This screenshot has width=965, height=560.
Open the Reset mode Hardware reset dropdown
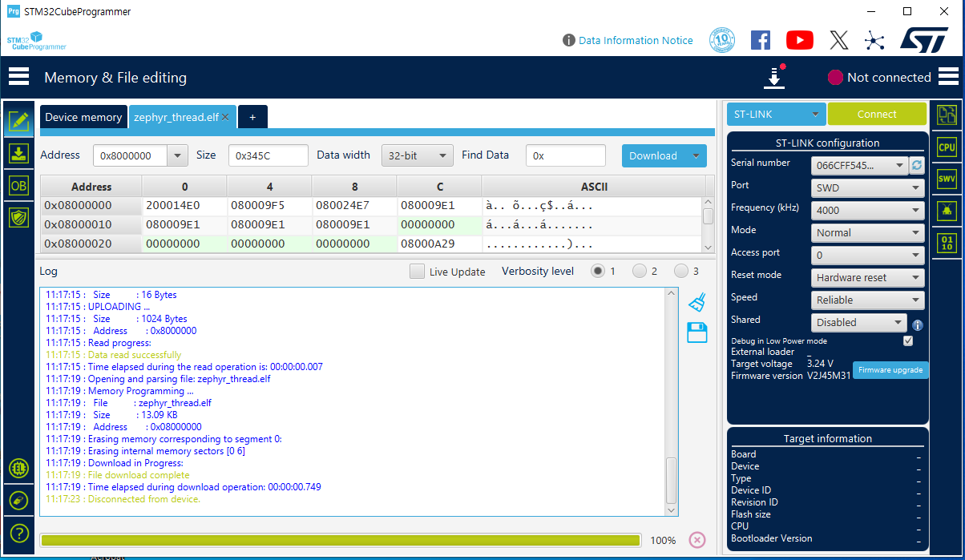pyautogui.click(x=867, y=278)
